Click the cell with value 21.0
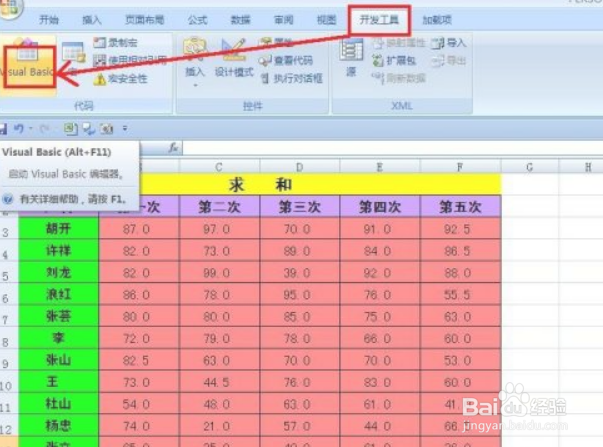 [x=219, y=426]
